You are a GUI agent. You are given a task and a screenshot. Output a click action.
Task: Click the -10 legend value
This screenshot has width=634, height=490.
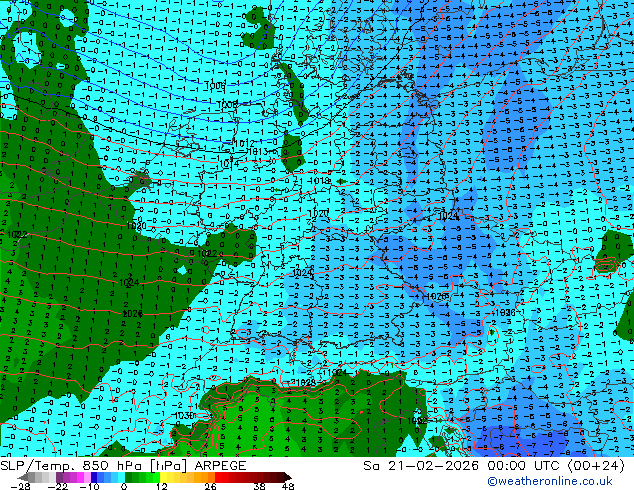click(90, 486)
